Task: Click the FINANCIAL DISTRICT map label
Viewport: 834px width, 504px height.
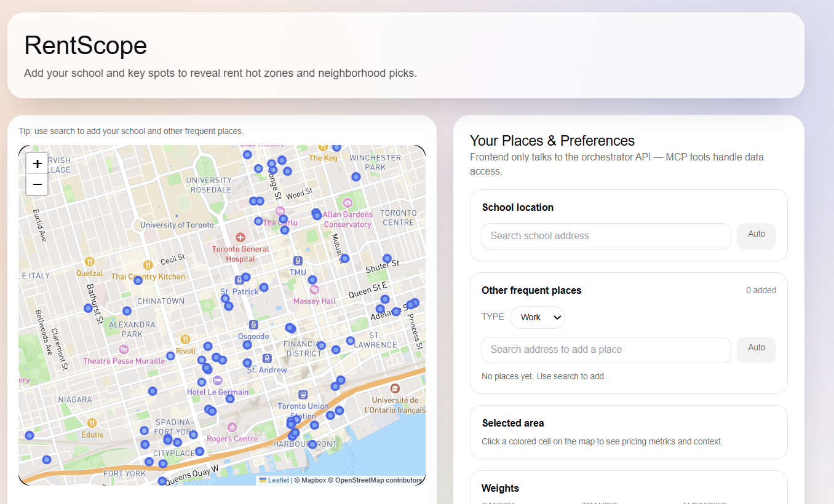Action: coord(303,348)
